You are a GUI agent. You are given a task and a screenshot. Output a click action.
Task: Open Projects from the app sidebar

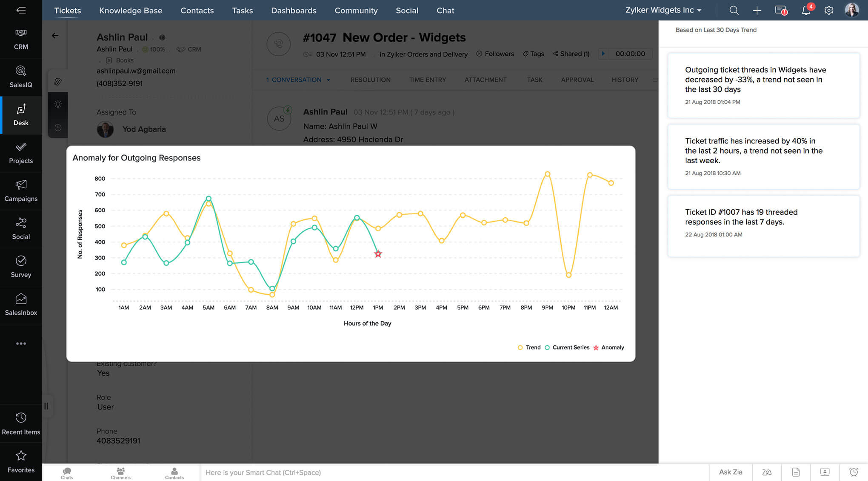click(x=21, y=153)
